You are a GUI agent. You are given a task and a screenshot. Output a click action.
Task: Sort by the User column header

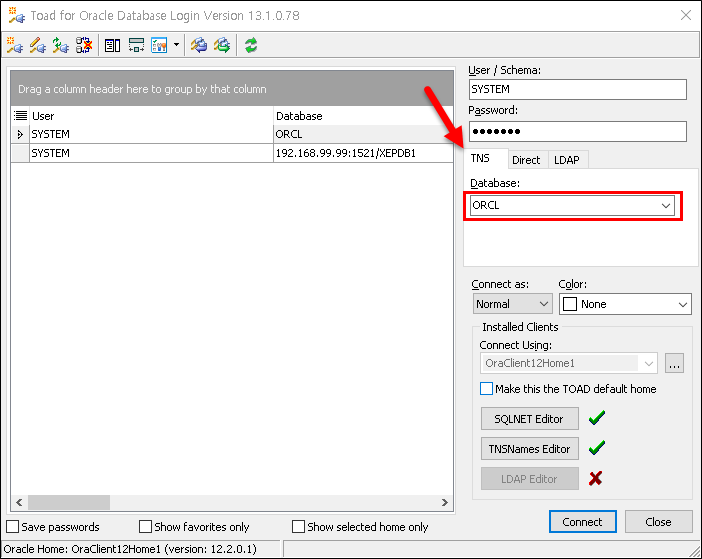click(151, 116)
